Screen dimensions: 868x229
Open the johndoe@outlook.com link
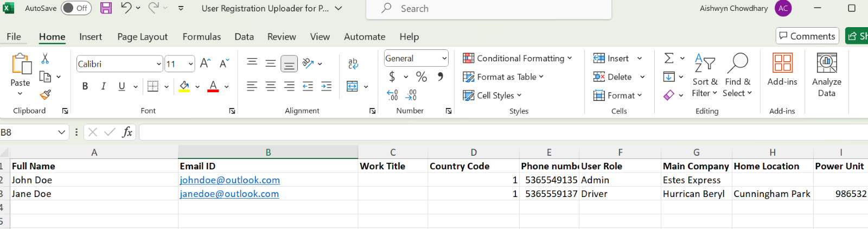[x=229, y=180]
